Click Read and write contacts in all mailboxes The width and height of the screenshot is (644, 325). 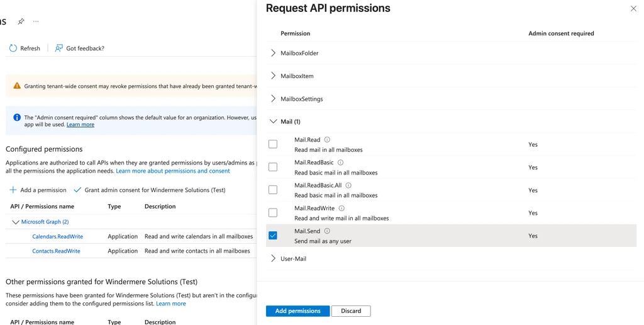pos(197,251)
